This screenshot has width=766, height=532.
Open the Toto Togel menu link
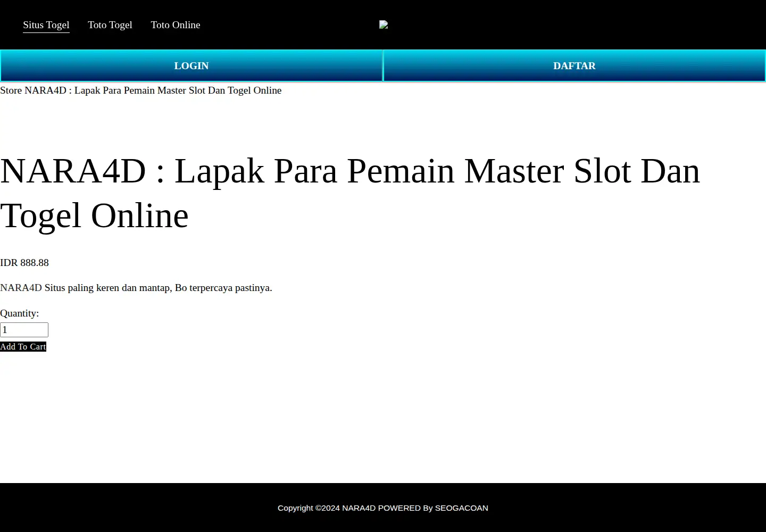tap(110, 25)
